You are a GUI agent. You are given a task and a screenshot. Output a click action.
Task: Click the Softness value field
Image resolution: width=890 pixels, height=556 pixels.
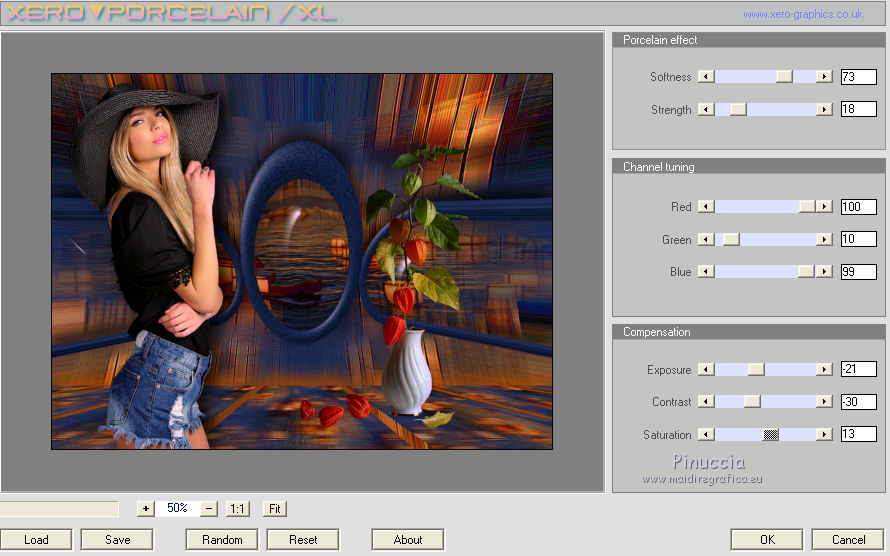pyautogui.click(x=858, y=77)
